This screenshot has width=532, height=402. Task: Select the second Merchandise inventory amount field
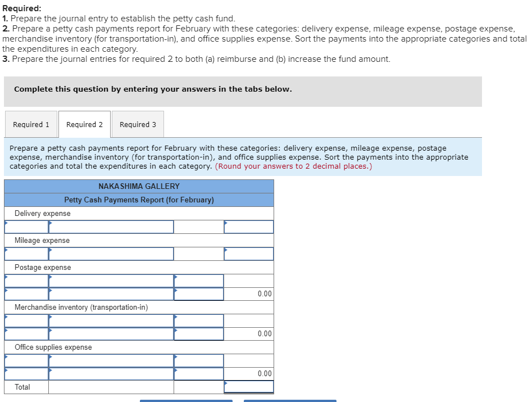[198, 333]
